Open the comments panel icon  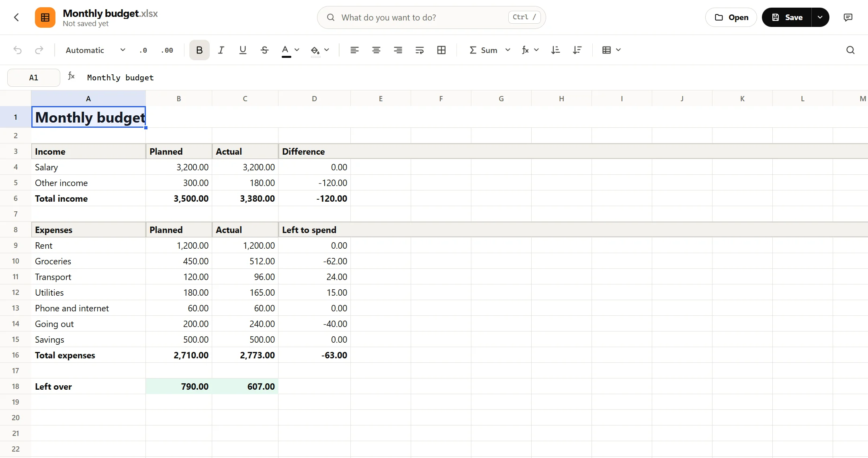pyautogui.click(x=848, y=17)
